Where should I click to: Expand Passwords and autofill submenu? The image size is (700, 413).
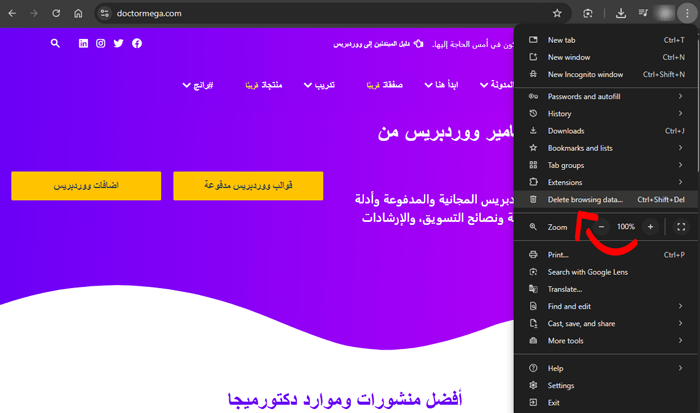[605, 96]
